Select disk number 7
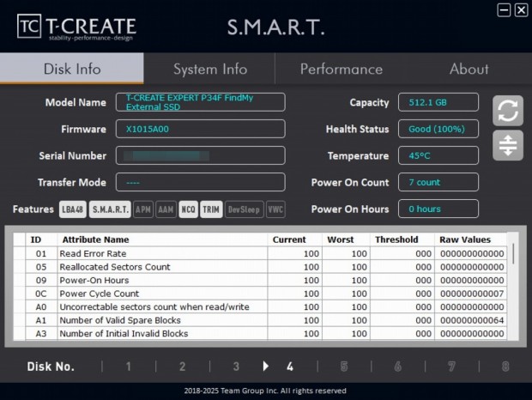The image size is (532, 400). coord(451,367)
